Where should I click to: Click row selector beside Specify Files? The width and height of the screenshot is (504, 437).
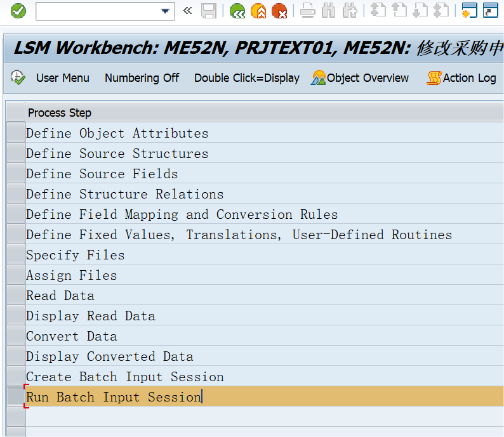(16, 255)
